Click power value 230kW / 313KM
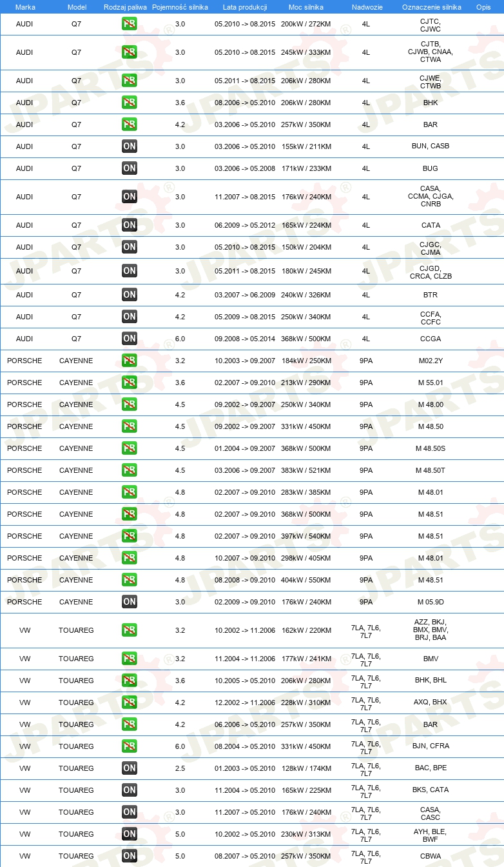Image resolution: width=504 pixels, height=867 pixels. 306,834
